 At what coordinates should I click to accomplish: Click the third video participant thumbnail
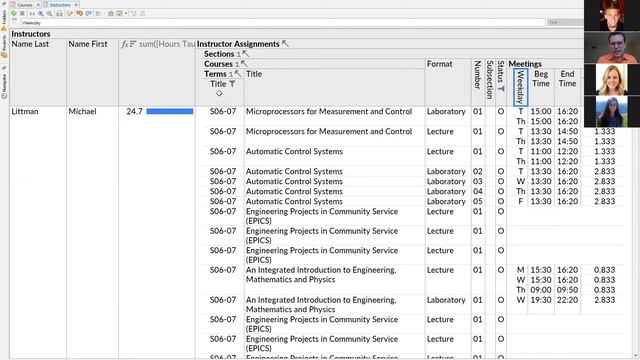[612, 80]
